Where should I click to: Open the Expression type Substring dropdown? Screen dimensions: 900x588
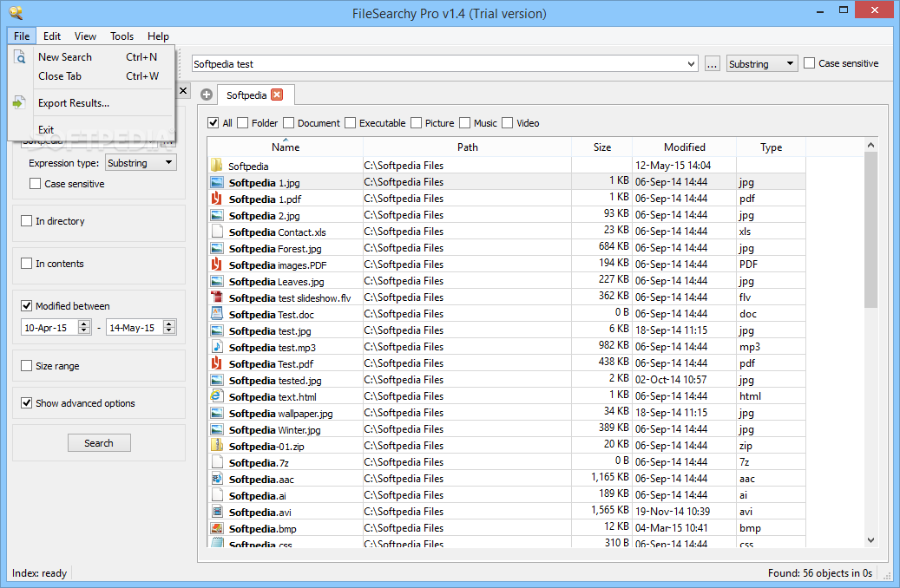pyautogui.click(x=141, y=163)
